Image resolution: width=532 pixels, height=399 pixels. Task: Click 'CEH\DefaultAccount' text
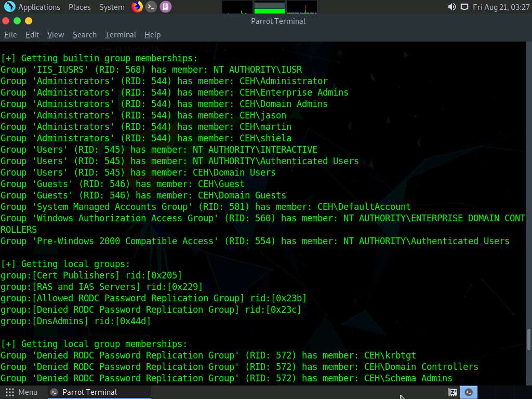pos(364,207)
